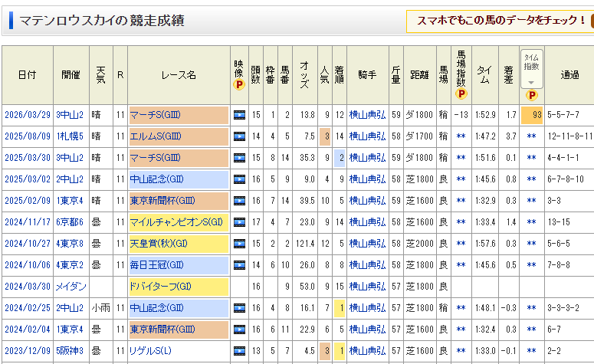Viewport: 594px width, 364px height.
Task: Open the 6京都6 venue link
Action: (69, 222)
